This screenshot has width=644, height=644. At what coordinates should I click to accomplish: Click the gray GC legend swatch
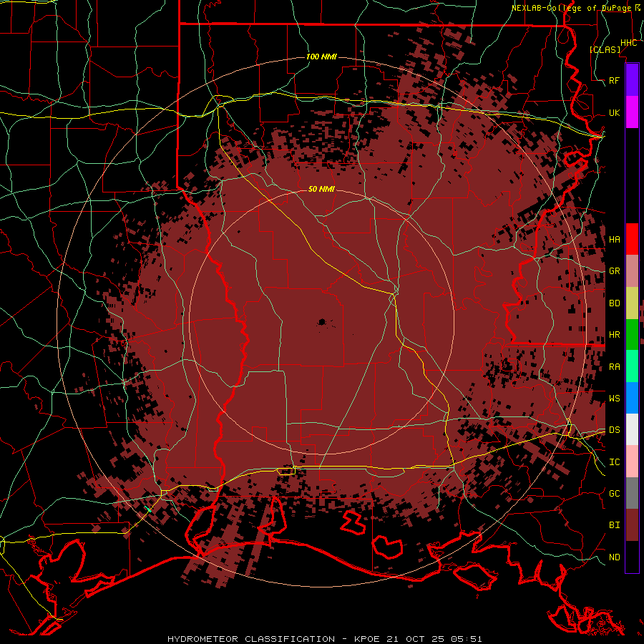(632, 493)
